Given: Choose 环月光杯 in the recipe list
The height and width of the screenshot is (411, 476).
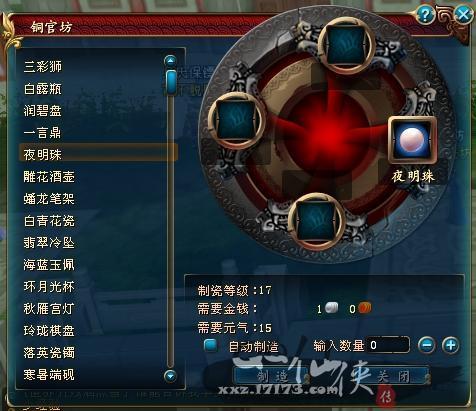Looking at the screenshot, I should (x=49, y=287).
